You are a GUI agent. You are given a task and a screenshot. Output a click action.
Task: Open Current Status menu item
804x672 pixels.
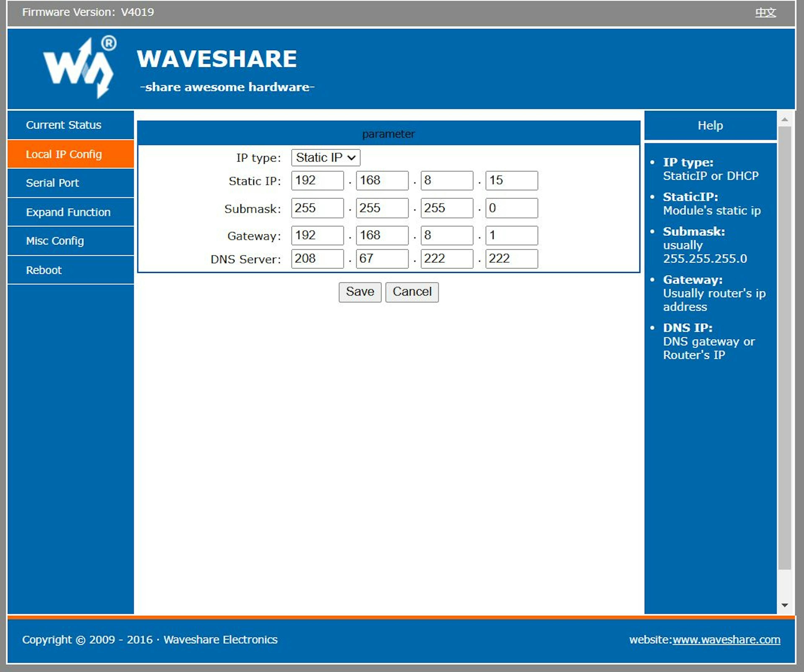coord(64,125)
